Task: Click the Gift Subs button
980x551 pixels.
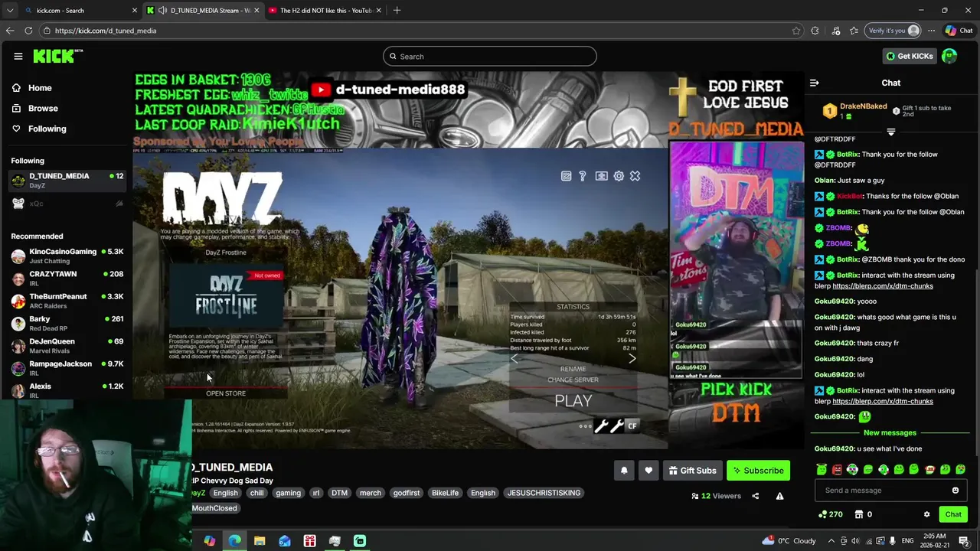Action: tap(692, 471)
